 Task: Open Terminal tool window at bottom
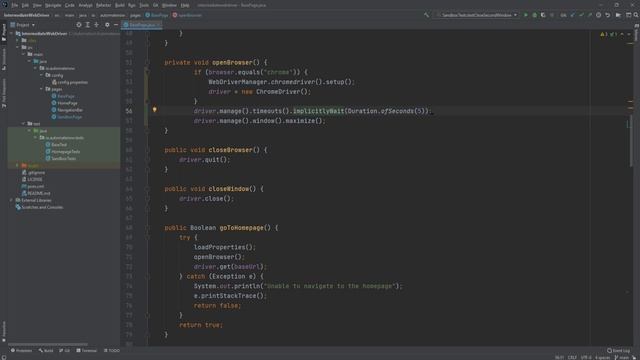(x=87, y=351)
